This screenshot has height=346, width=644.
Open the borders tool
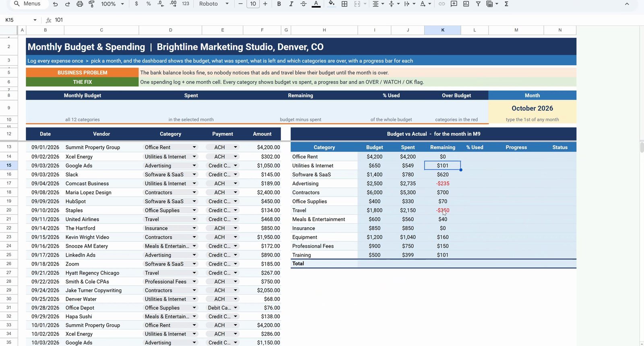345,4
